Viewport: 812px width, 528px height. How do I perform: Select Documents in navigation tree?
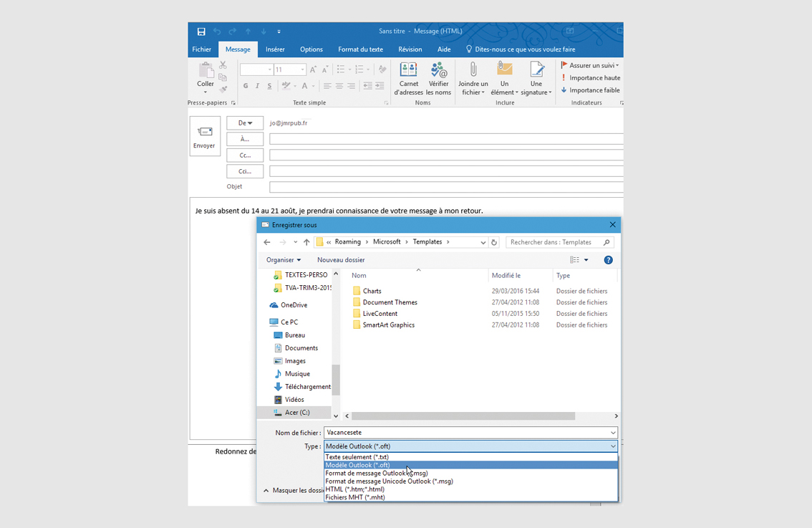(296, 348)
